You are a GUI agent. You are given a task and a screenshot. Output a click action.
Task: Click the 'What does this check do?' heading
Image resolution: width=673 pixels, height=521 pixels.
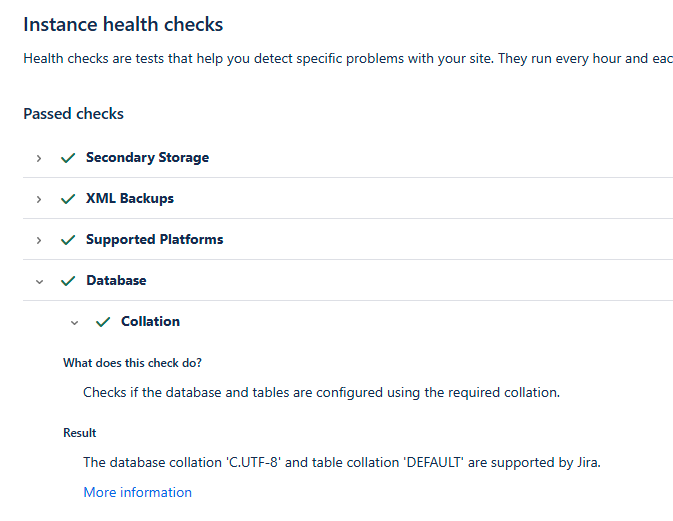(x=132, y=363)
